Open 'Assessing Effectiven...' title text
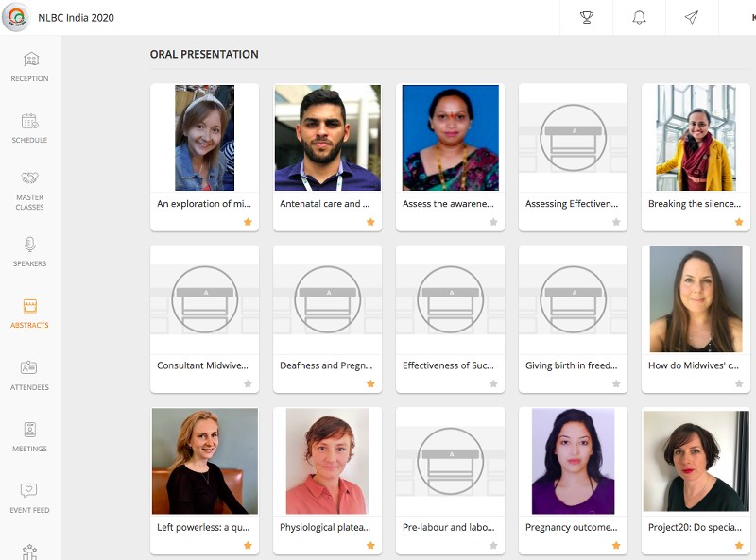 point(572,204)
